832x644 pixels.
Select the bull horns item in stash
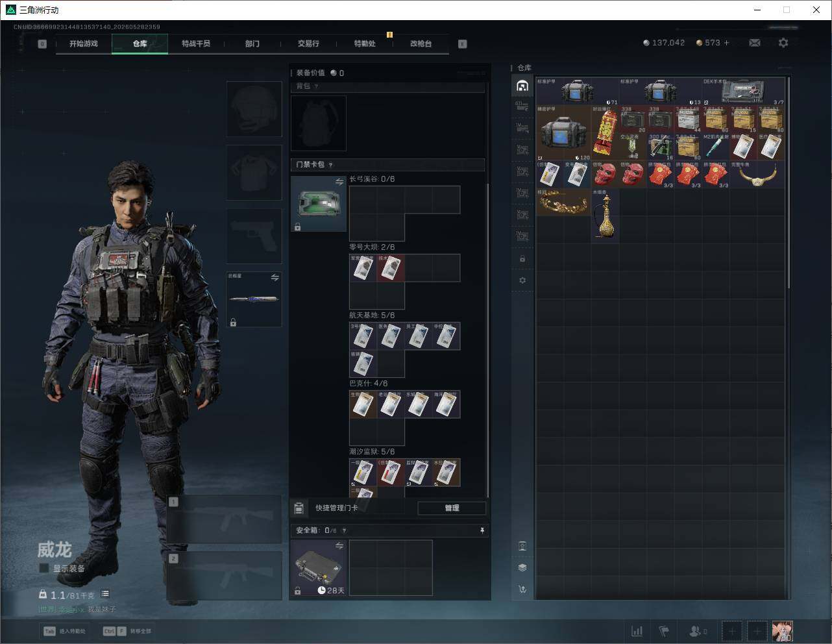(757, 174)
